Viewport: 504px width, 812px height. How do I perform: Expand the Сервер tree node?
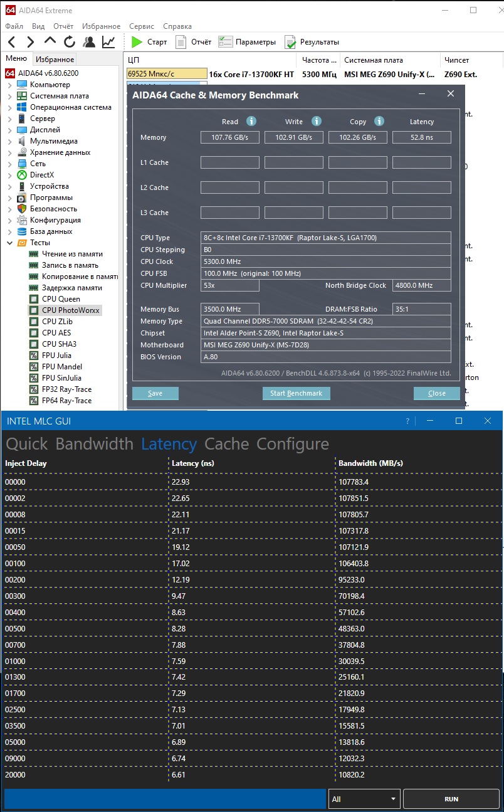point(9,119)
